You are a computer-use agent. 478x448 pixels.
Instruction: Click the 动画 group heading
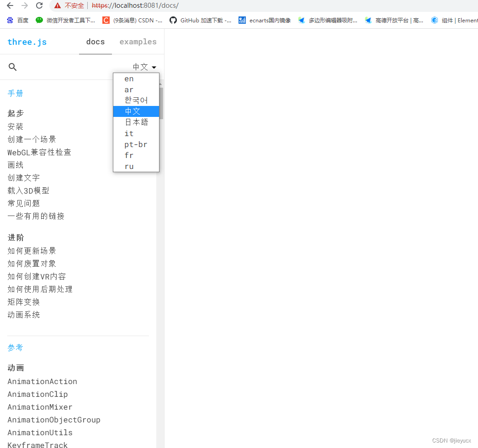tap(16, 368)
